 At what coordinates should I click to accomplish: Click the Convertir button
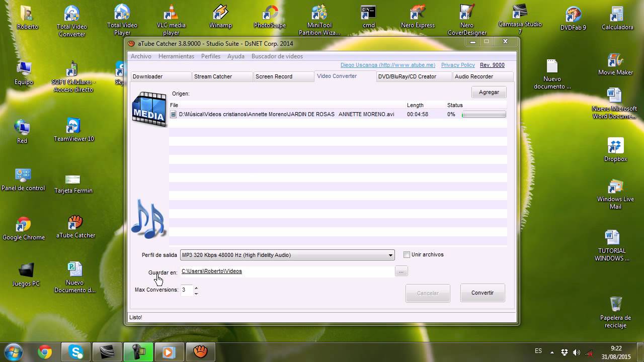(482, 293)
